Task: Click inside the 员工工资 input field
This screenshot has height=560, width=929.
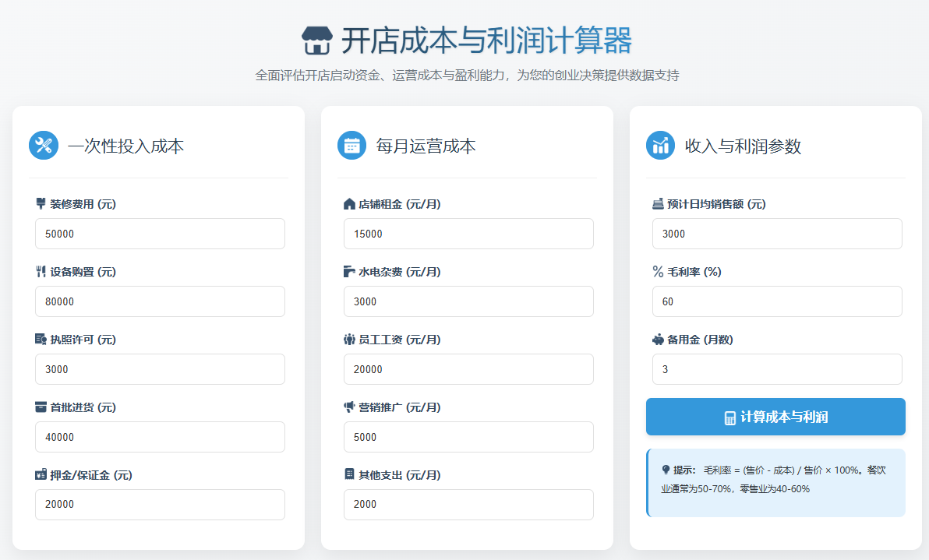Action: (x=468, y=368)
